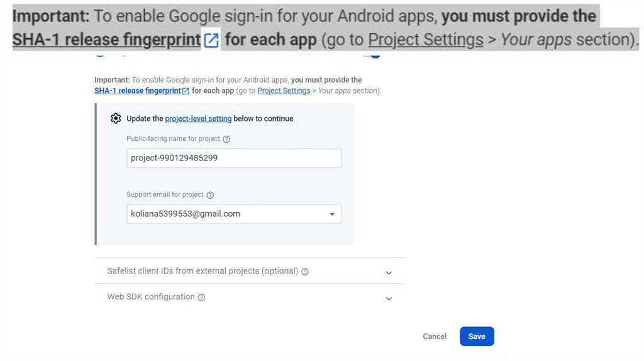Screen dimensions: 644x361
Task: Go to the small Project Settings link
Action: (x=284, y=91)
